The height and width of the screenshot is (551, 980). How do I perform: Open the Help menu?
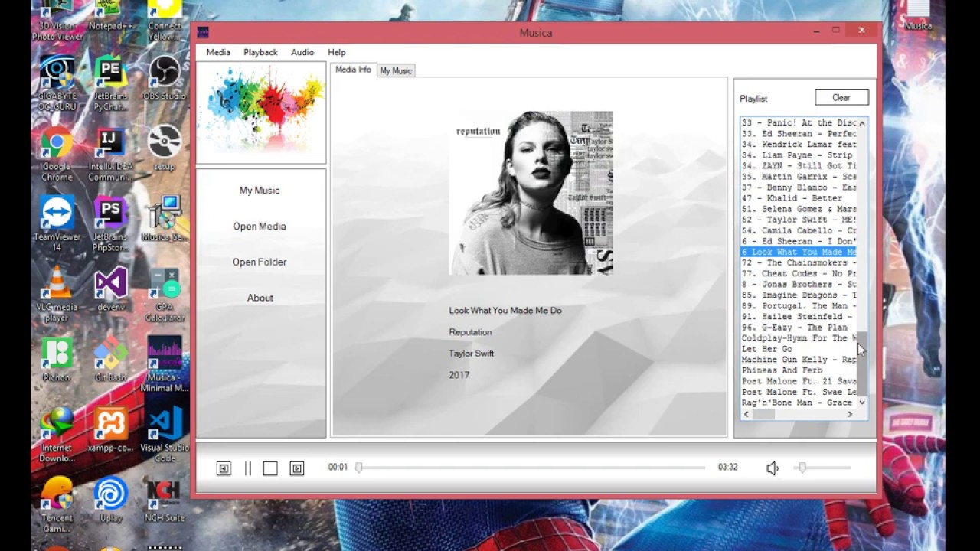pos(337,52)
